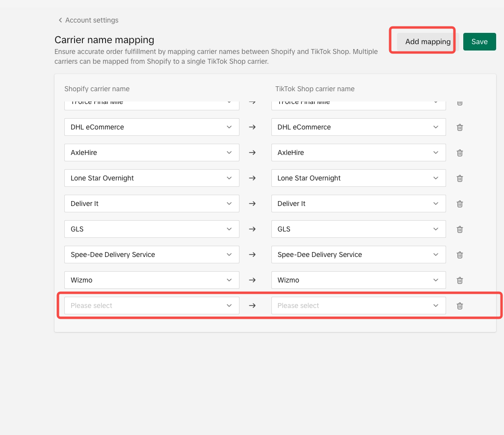The width and height of the screenshot is (504, 435).
Task: Delete the Spee-Dee Delivery Service mapping
Action: (x=460, y=255)
